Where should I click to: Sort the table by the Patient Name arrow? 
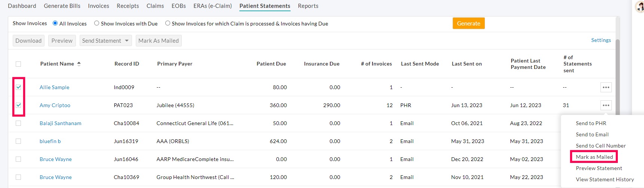[79, 64]
